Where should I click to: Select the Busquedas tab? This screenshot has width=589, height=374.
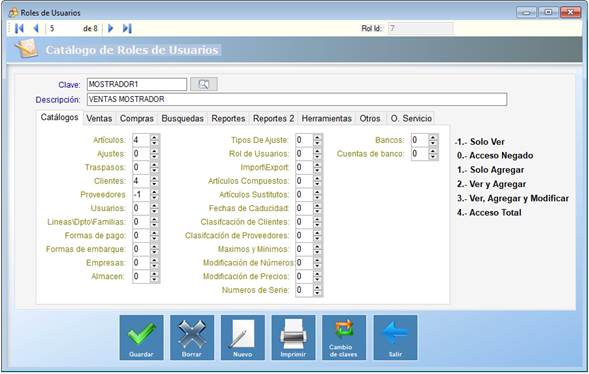coord(183,118)
